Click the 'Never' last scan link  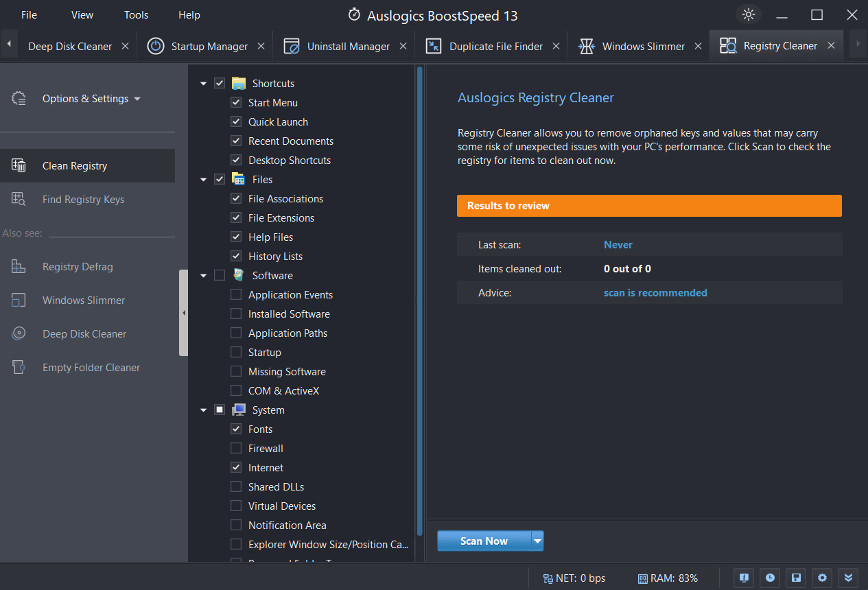(x=618, y=244)
